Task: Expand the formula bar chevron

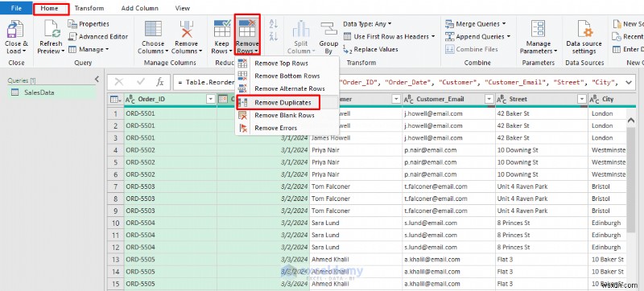Action: click(x=628, y=82)
